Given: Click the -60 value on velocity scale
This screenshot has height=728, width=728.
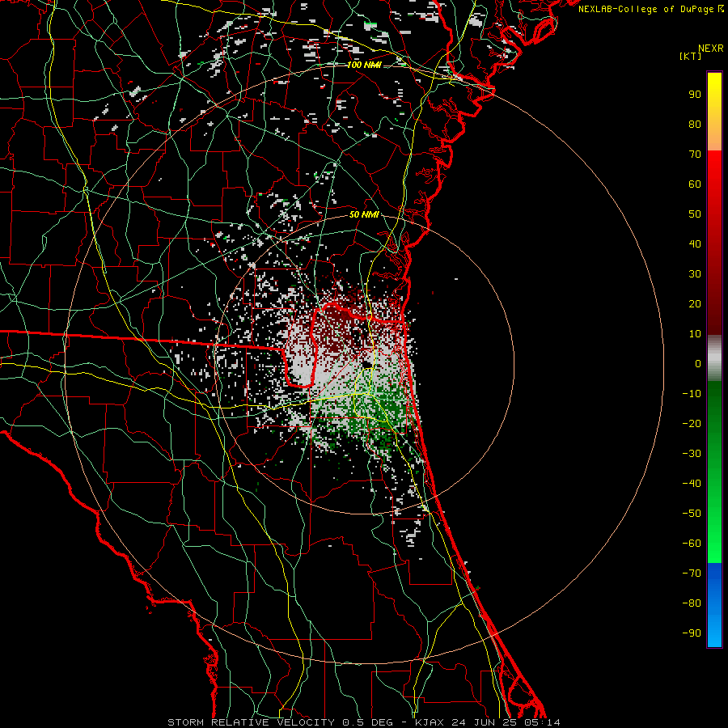Looking at the screenshot, I should [692, 544].
